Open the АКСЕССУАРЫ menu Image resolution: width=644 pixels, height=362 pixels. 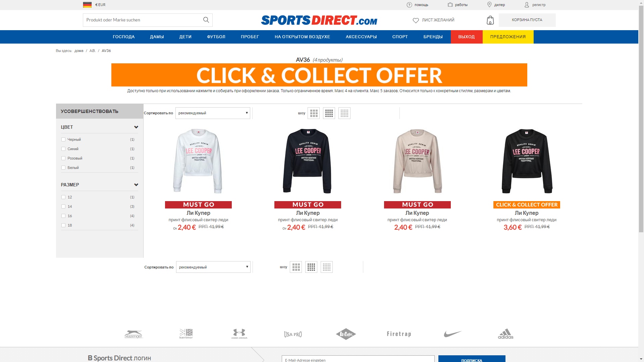tap(361, 37)
